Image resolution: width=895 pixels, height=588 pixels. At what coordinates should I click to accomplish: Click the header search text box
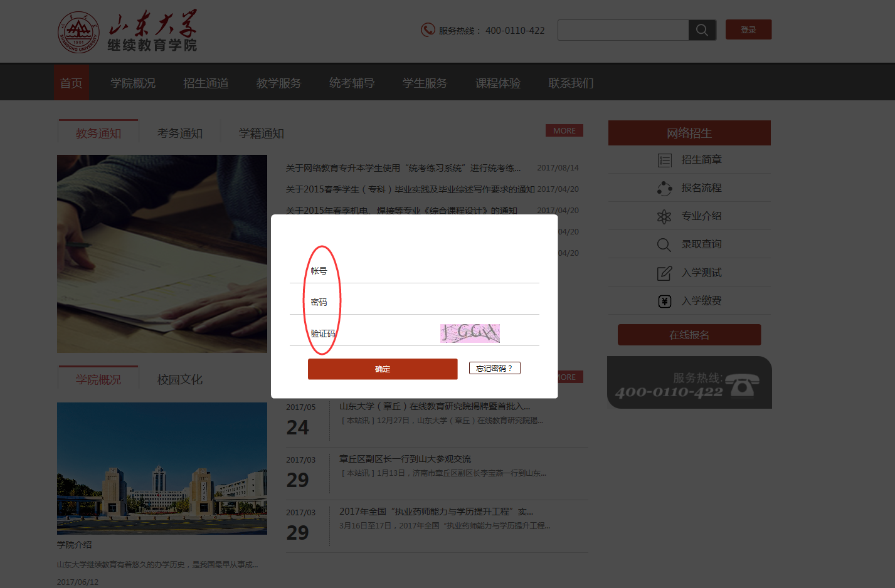pos(623,30)
